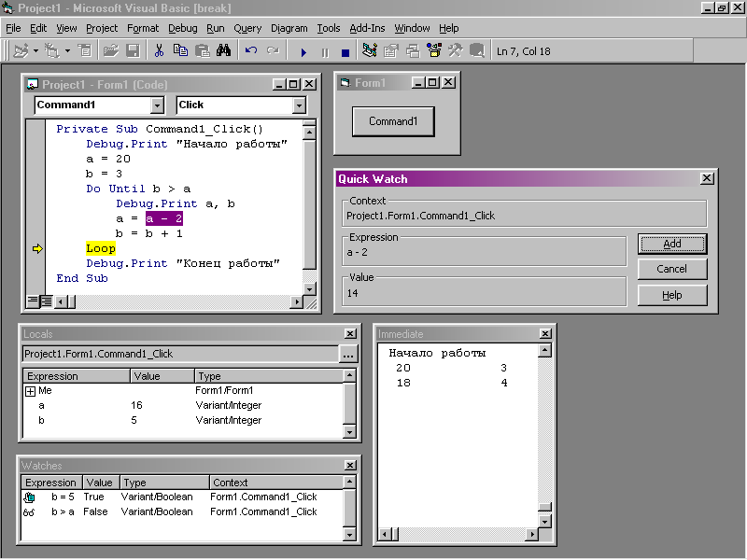Close the Quick Watch dialog
The image size is (747, 560).
coord(707,178)
